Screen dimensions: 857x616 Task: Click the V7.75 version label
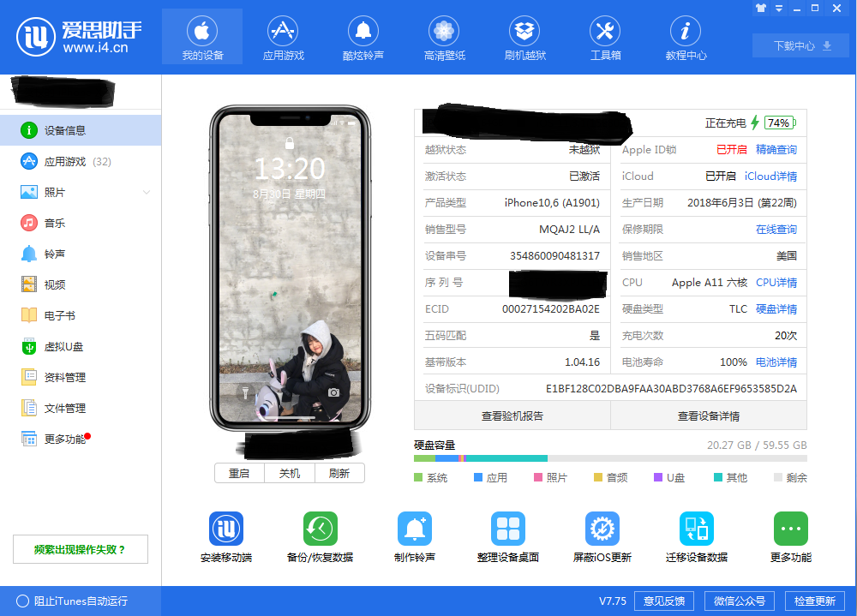point(613,601)
